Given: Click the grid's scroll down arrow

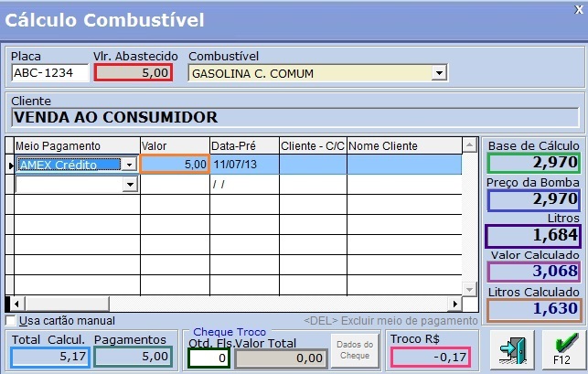Looking at the screenshot, I should pyautogui.click(x=469, y=289).
